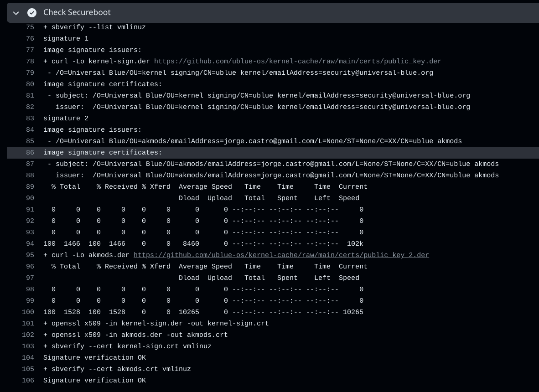Open the public_key_2.der URL on line 95
539x392 pixels.
click(281, 255)
